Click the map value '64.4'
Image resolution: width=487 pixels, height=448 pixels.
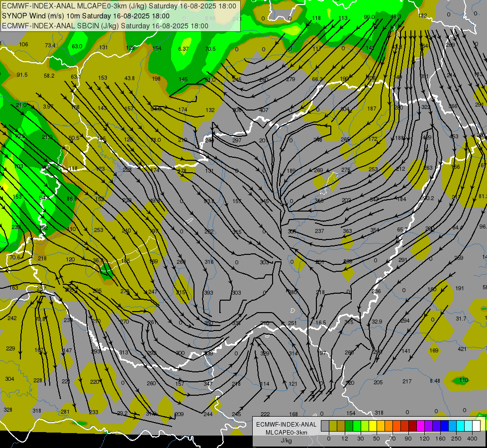click(458, 227)
